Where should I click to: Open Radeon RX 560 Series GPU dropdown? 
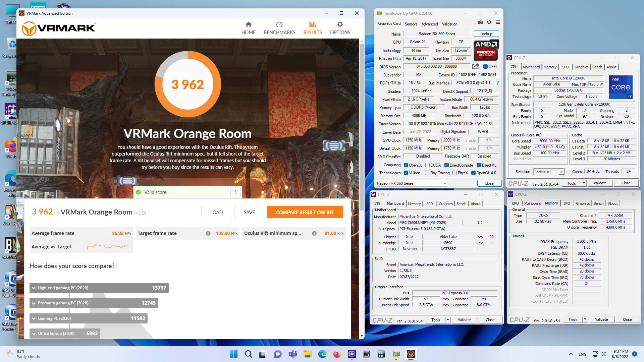pos(412,183)
